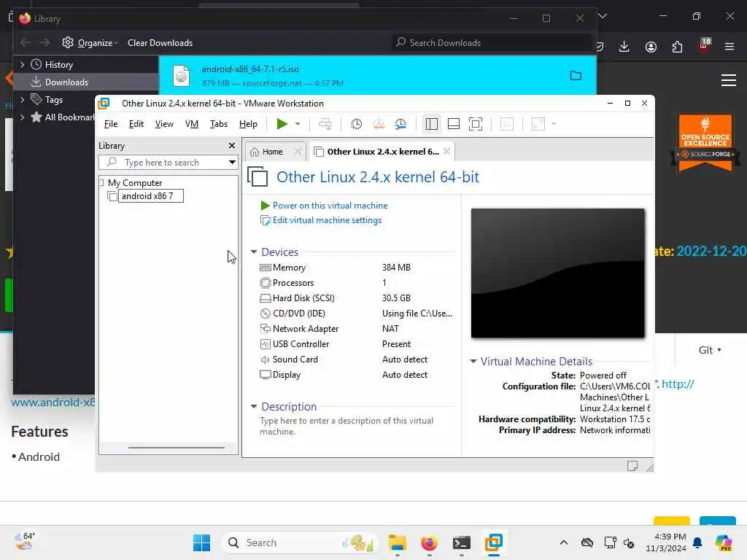Click the Send Ctrl+Alt+Del toolbar icon
The width and height of the screenshot is (747, 560).
pos(325,124)
